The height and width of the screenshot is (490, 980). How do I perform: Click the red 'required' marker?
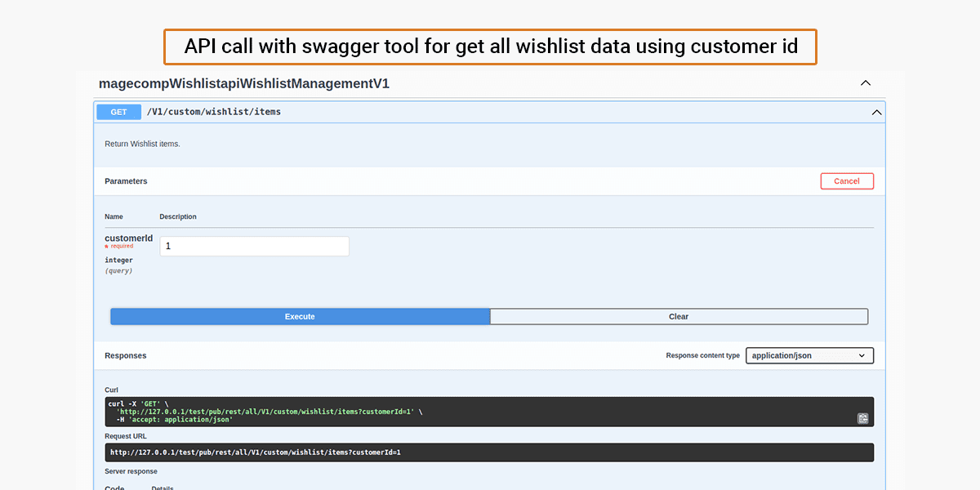coord(119,246)
